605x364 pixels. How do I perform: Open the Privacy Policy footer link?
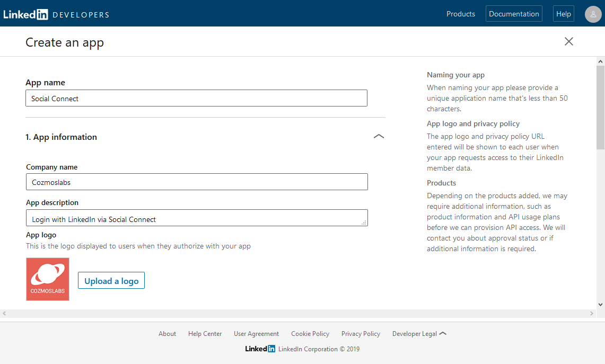pos(361,334)
